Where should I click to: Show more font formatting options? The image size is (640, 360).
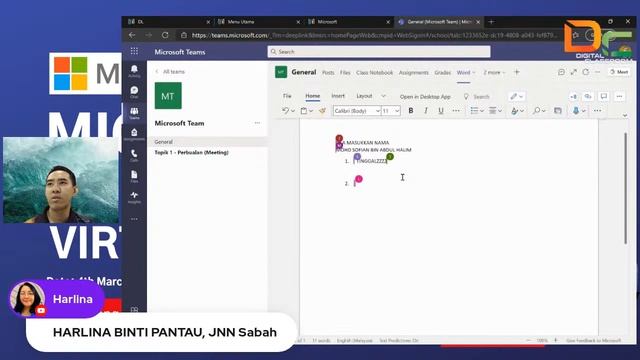point(456,111)
